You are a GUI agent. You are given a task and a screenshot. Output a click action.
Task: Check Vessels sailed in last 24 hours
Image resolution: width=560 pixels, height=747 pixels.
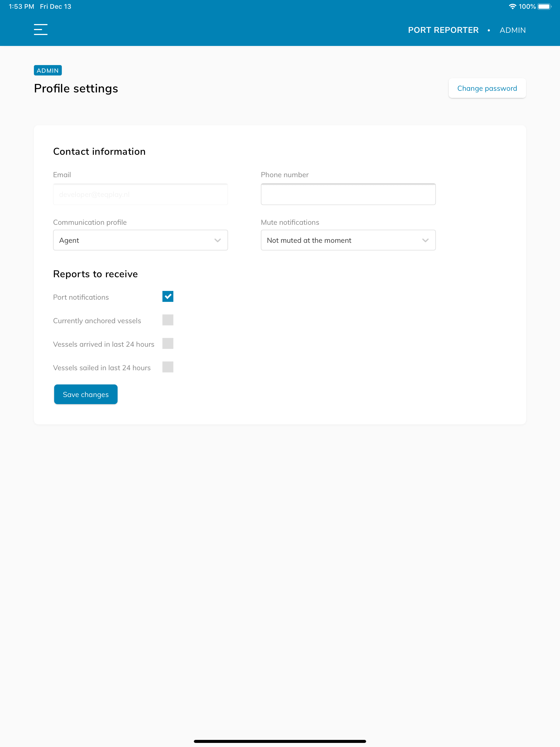coord(168,367)
